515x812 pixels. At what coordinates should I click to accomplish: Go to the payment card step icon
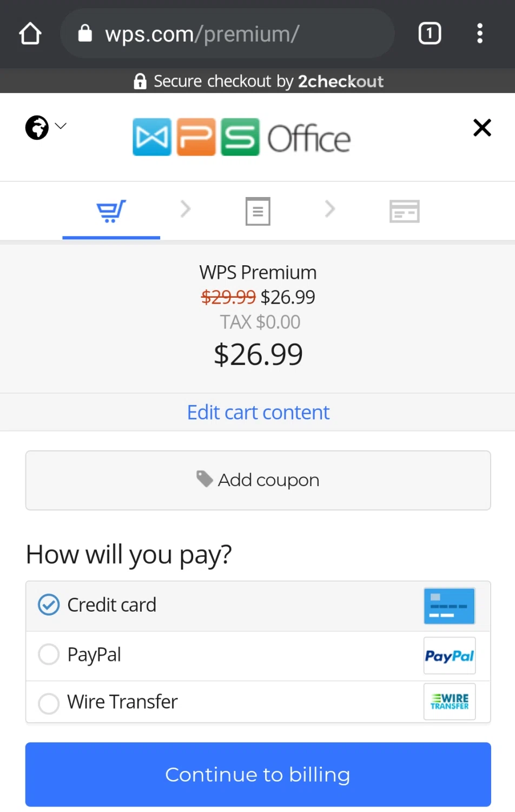tap(404, 211)
